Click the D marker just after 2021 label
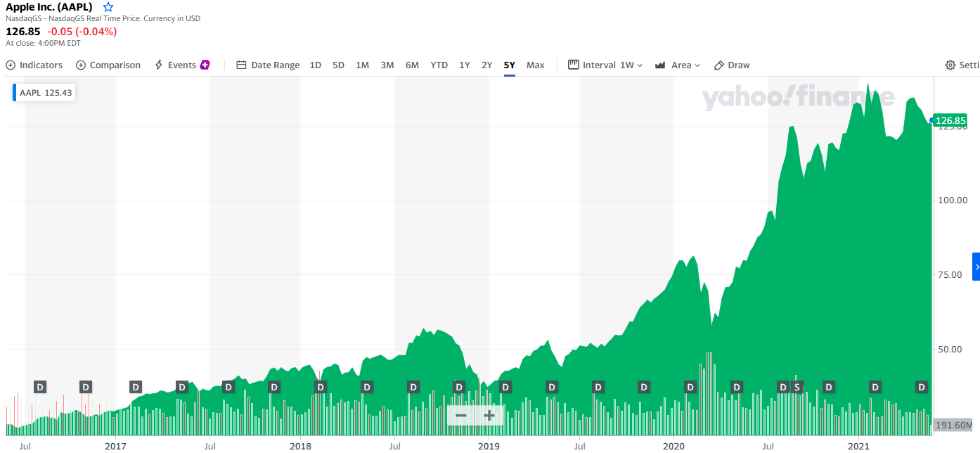Image resolution: width=980 pixels, height=453 pixels. click(x=875, y=387)
